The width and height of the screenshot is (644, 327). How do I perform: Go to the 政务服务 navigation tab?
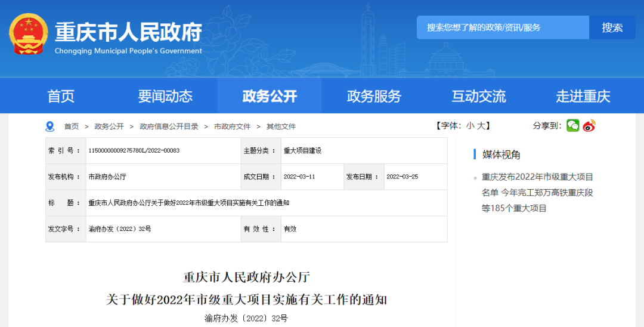pyautogui.click(x=374, y=96)
